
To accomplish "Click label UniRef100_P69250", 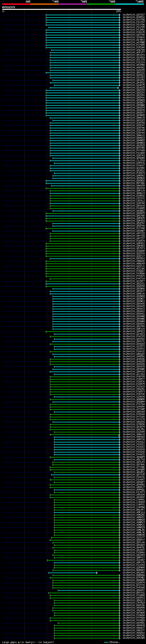I will pos(133,389).
